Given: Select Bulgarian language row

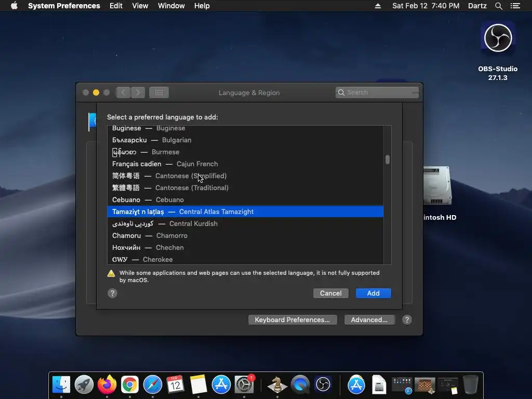Looking at the screenshot, I should [x=245, y=140].
